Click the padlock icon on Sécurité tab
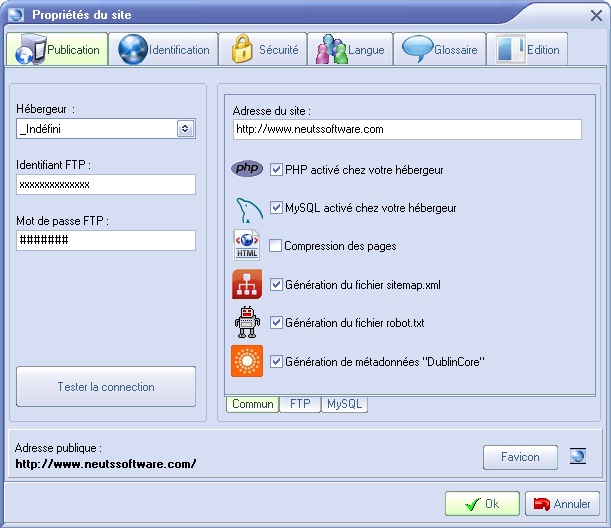 pyautogui.click(x=242, y=49)
